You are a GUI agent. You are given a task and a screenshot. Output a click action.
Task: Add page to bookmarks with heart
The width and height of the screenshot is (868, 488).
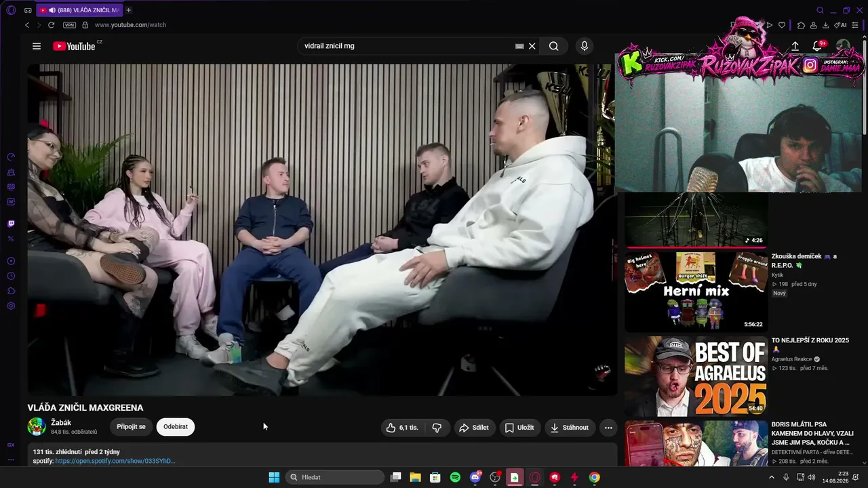[x=782, y=25]
